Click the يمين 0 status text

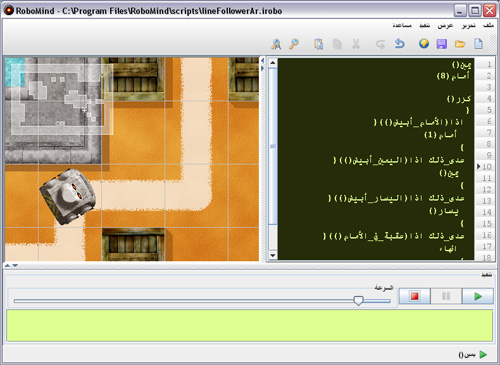tap(467, 355)
